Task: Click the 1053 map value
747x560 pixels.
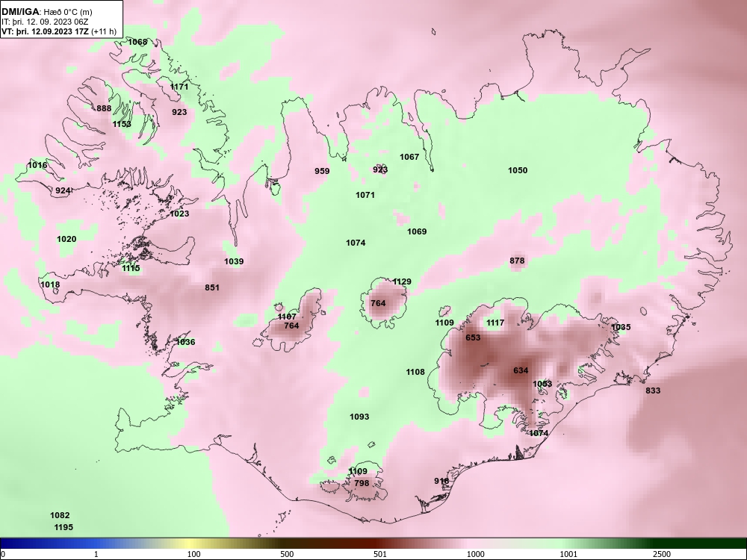Action: click(542, 384)
